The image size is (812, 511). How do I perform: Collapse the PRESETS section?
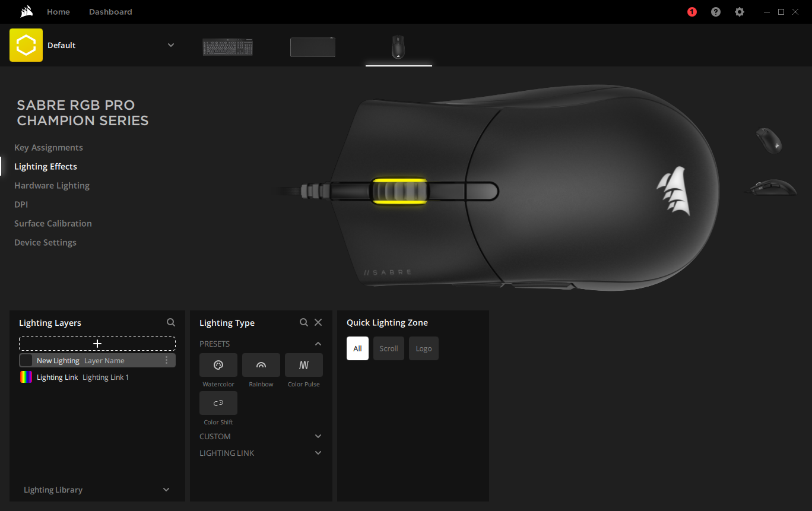pyautogui.click(x=318, y=344)
